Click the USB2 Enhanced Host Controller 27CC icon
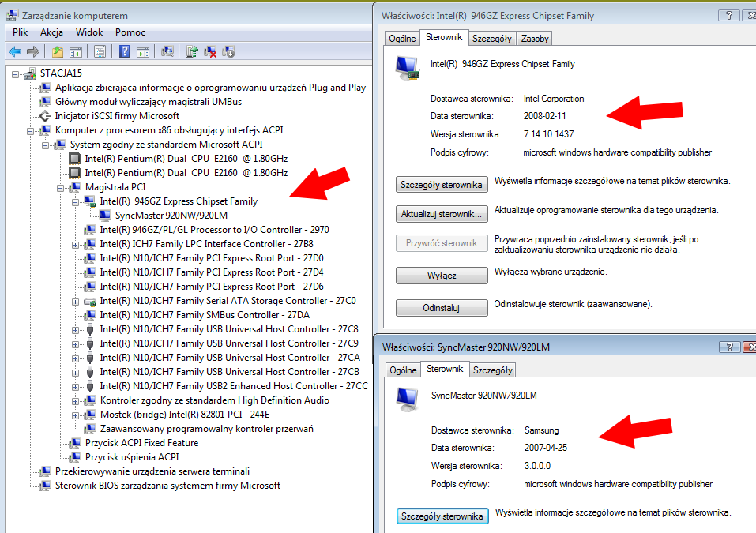 (90, 386)
